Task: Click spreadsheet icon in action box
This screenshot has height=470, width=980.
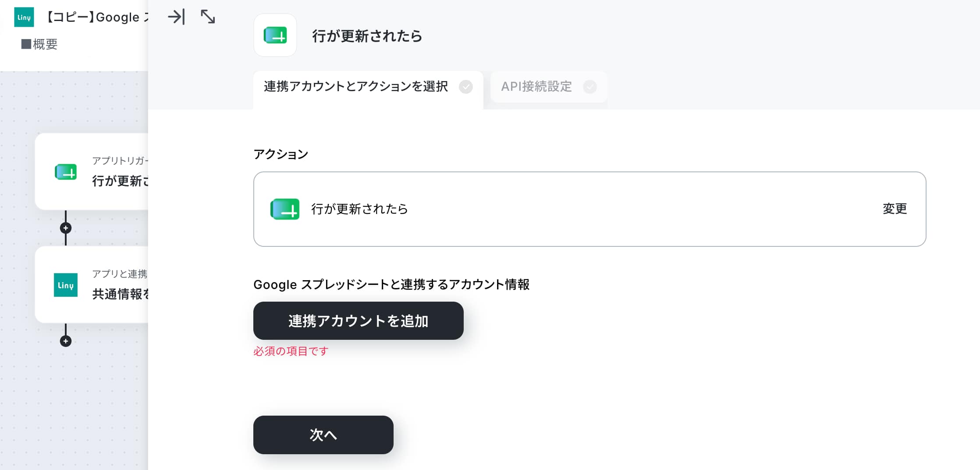Action: pyautogui.click(x=285, y=209)
